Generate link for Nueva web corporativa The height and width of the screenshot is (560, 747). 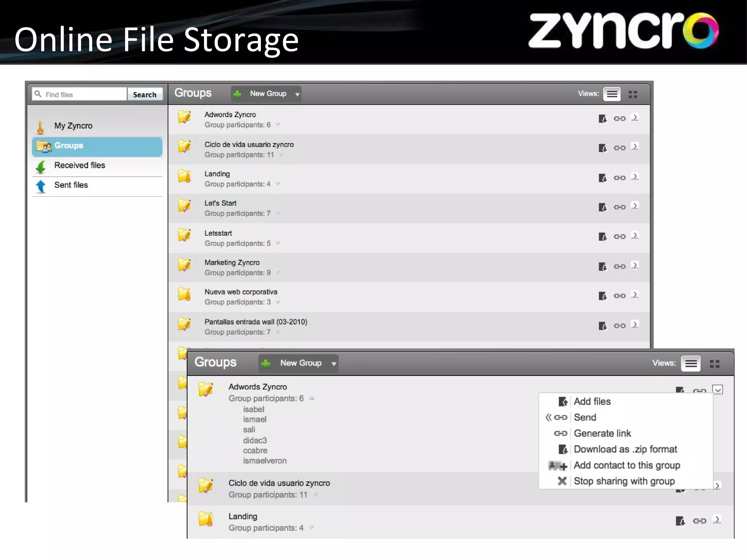coord(619,296)
